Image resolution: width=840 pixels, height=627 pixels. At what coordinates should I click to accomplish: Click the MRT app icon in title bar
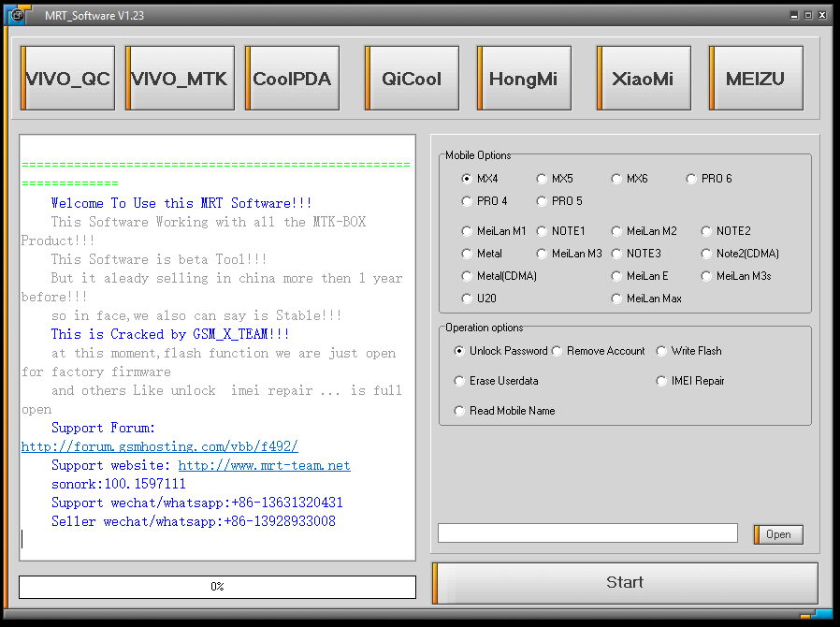[17, 15]
